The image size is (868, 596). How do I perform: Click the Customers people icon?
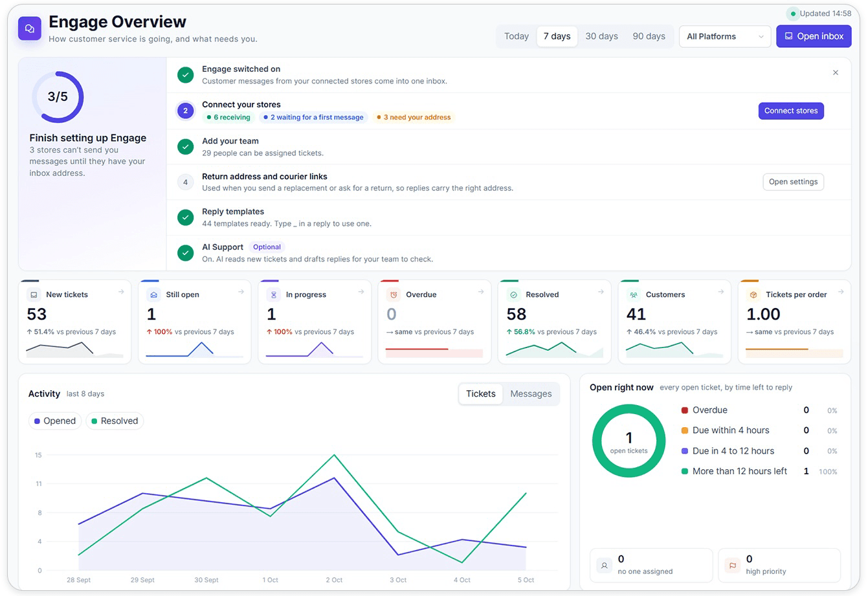pyautogui.click(x=633, y=294)
